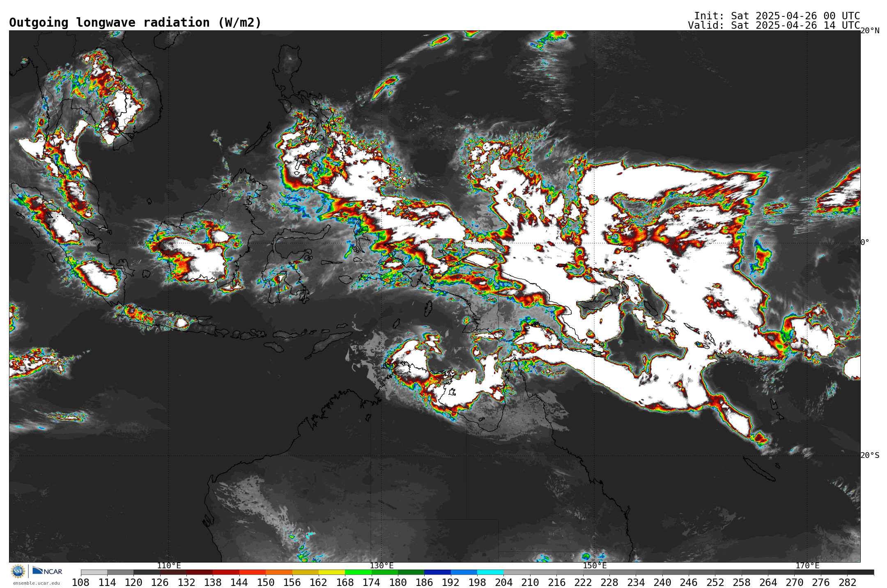
Task: Click the 110°E longitude label
Action: [x=169, y=566]
